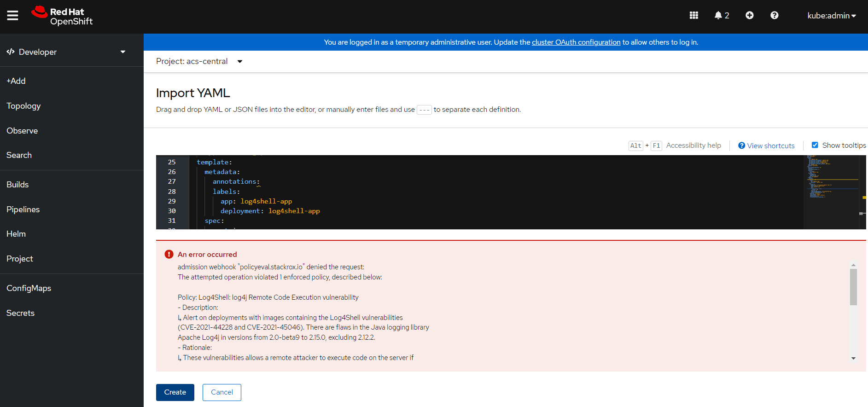The image size is (868, 407).
Task: Place cursor on 'deployment: log4shell-app' line
Action: [270, 211]
